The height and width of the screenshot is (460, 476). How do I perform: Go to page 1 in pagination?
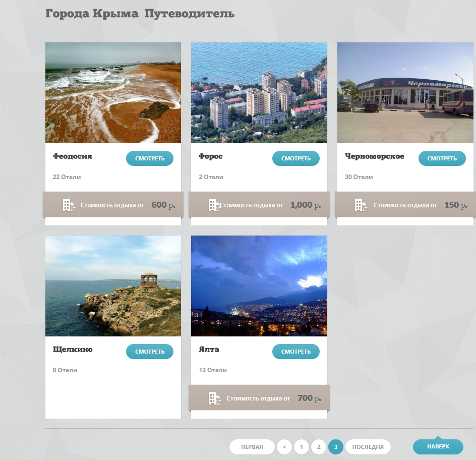tap(301, 447)
